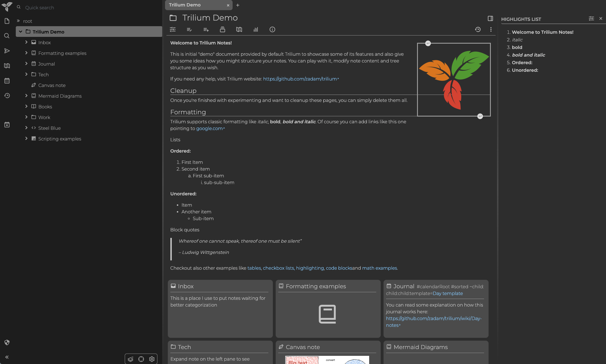Screen dimensions: 606x364
Task: Expand Mermaid Diagrams tree node
Action: tap(26, 96)
